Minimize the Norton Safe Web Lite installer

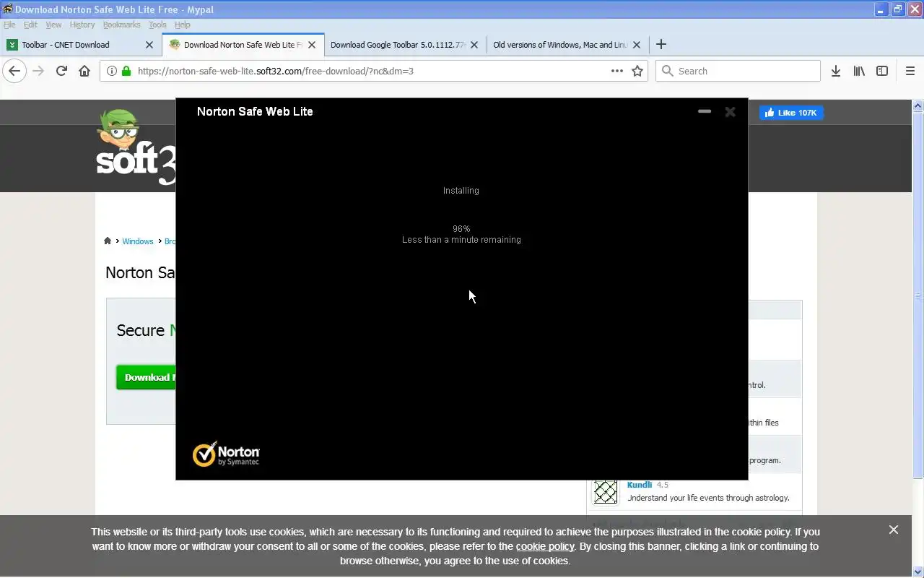705,111
